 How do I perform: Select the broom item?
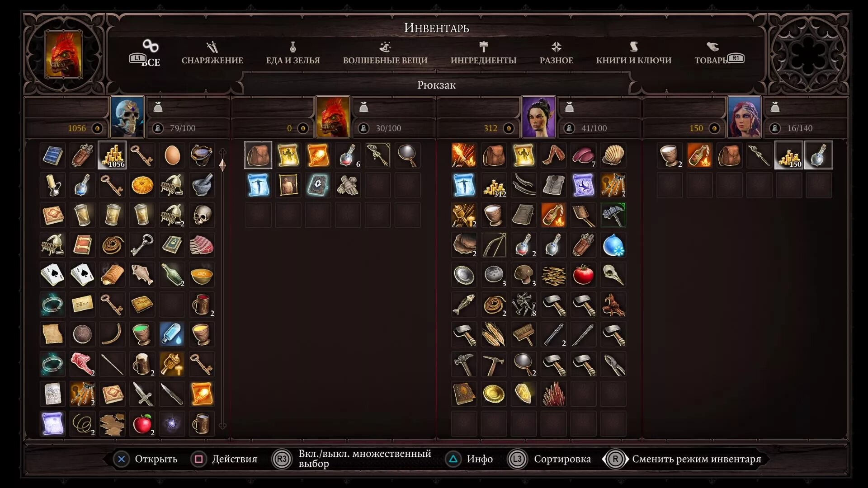click(x=524, y=334)
